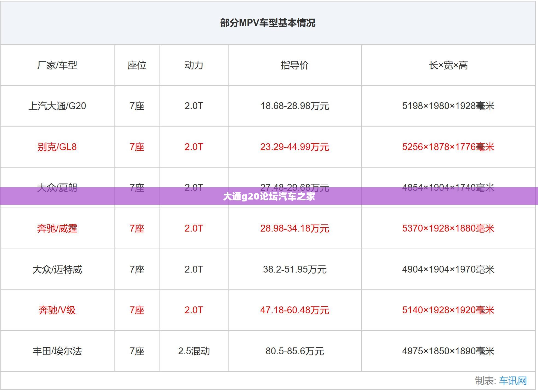Click the 车讯网 link at bottom right
Screen dimensions: 538x392
513,381
